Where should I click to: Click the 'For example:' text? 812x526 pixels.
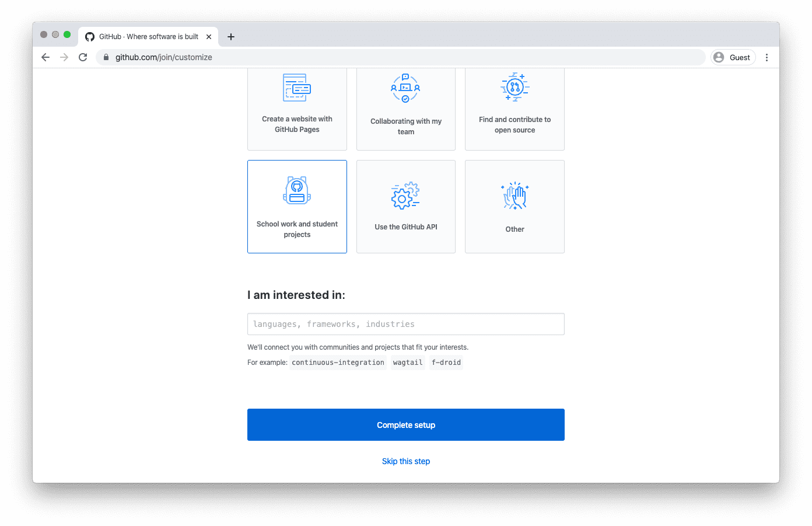[x=267, y=363]
